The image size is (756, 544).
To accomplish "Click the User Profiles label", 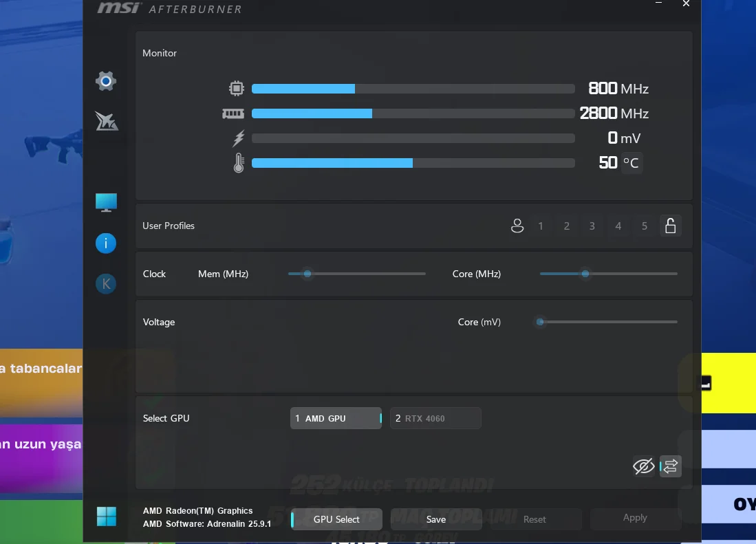I will click(169, 226).
